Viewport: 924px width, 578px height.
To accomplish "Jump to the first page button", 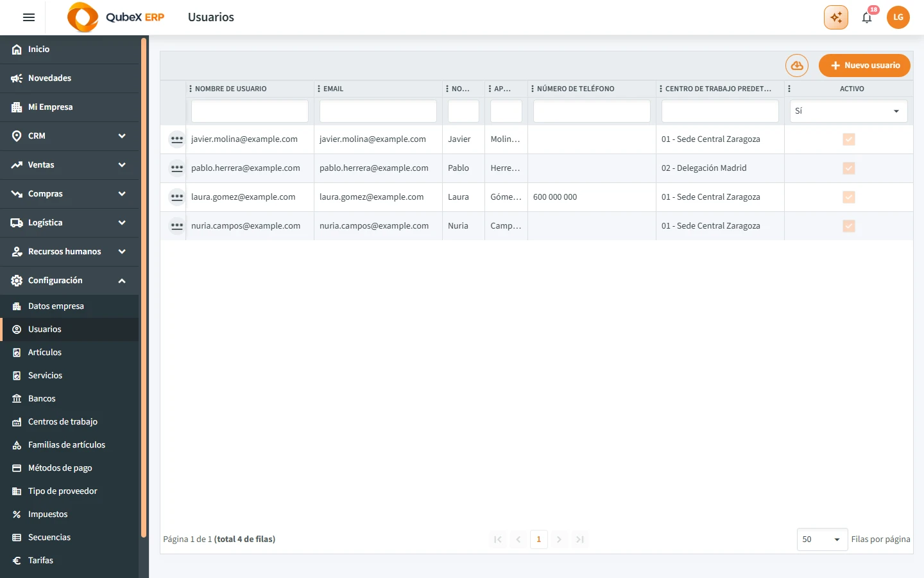I will tap(498, 539).
